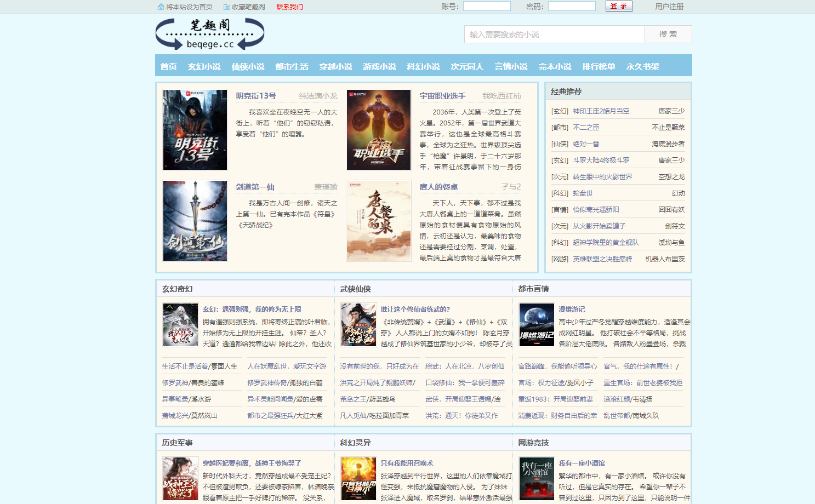Open the 剑道第一仙 cover image
The height and width of the screenshot is (504, 815).
(195, 221)
